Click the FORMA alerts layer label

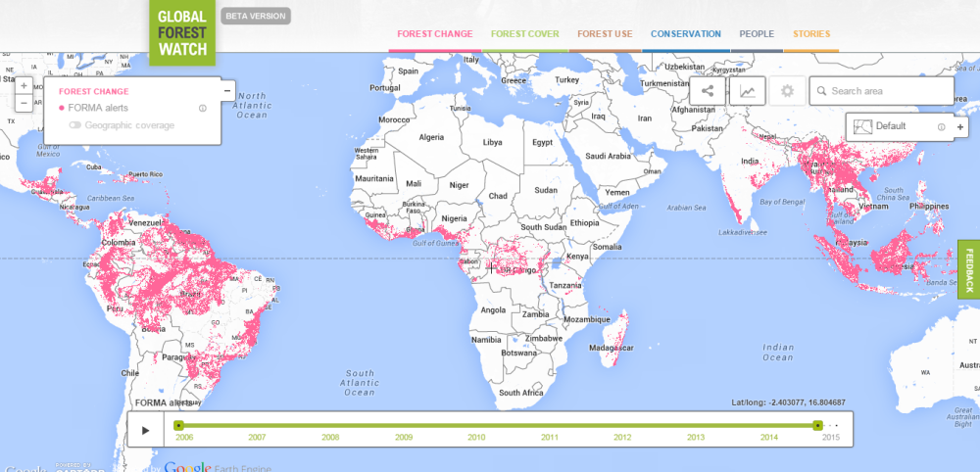[98, 108]
